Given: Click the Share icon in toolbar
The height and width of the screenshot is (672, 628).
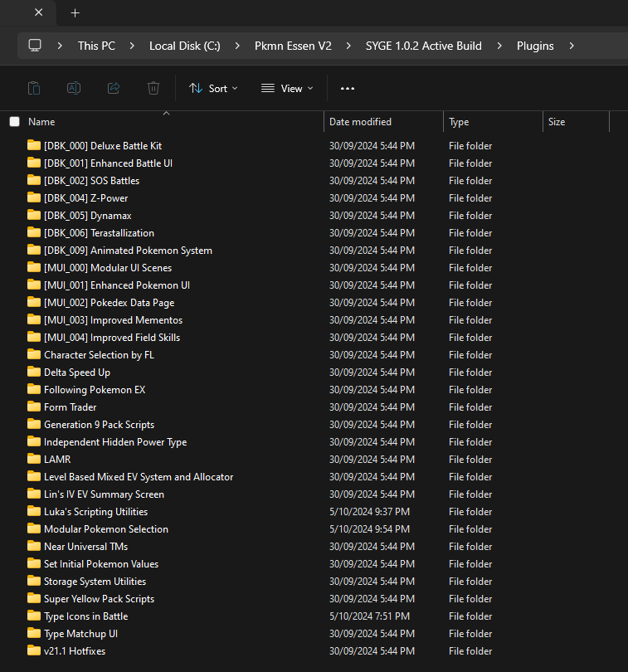Looking at the screenshot, I should tap(114, 88).
